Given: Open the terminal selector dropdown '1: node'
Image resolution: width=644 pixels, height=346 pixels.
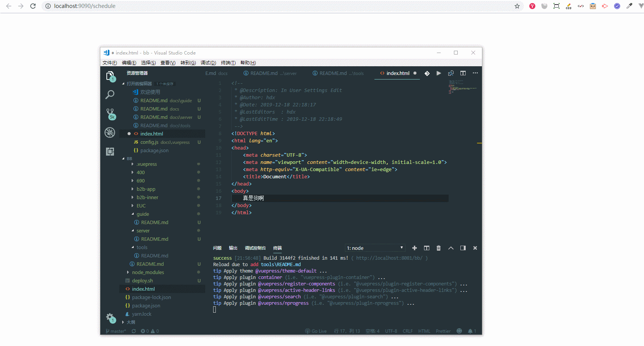Looking at the screenshot, I should point(375,248).
